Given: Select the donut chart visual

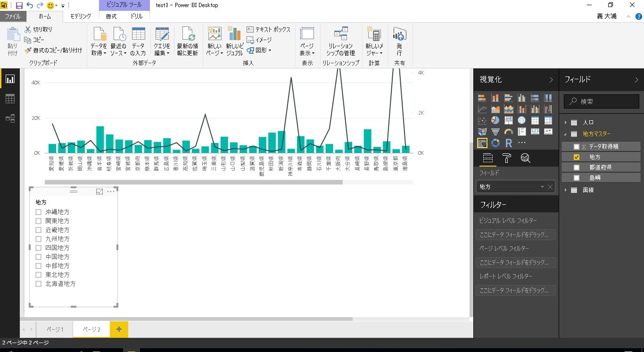Looking at the screenshot, I should point(495,142).
